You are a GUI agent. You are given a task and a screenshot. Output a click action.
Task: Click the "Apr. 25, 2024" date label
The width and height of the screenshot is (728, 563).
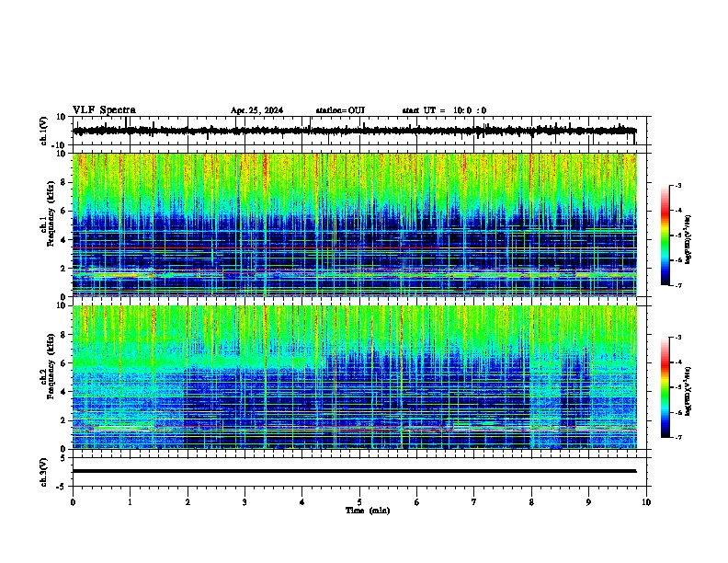point(256,110)
